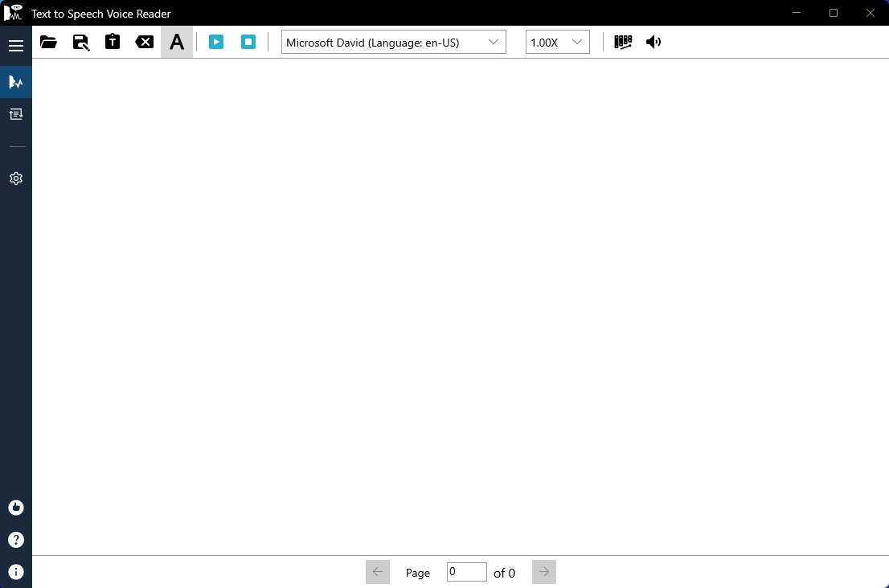The width and height of the screenshot is (889, 588).
Task: Paste text using the clipboard icon
Action: tap(113, 42)
